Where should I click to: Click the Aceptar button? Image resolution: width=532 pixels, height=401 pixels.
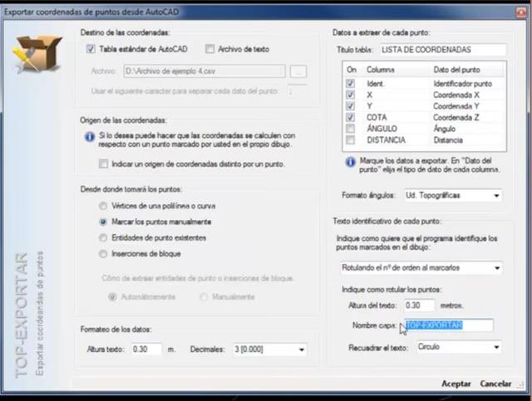point(456,384)
